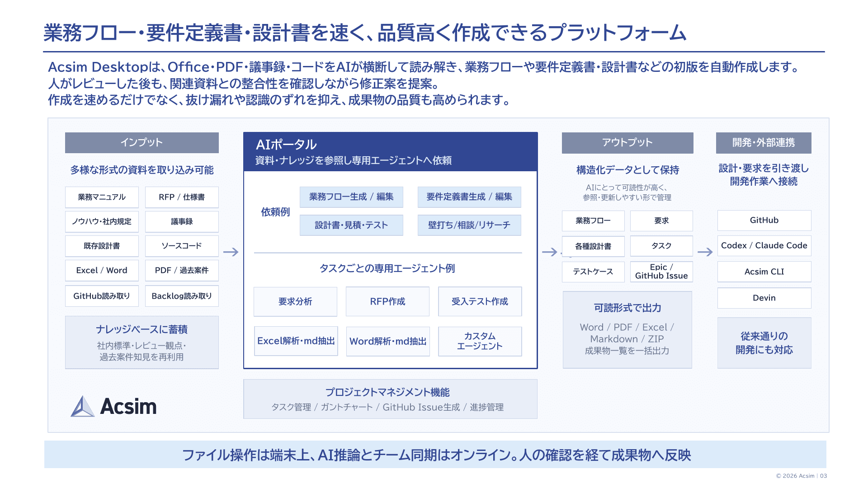
Task: Select the Word解析・md抽出 agent box
Action: [x=388, y=341]
